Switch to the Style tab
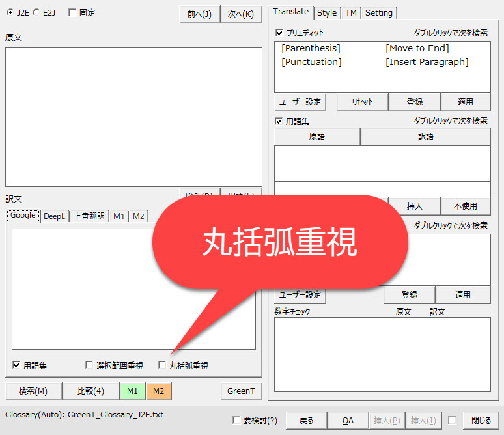This screenshot has height=435, width=504. [x=327, y=12]
